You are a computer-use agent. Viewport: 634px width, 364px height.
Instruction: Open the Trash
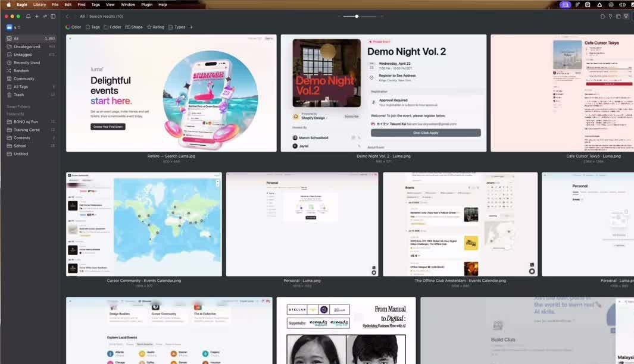coord(31,95)
